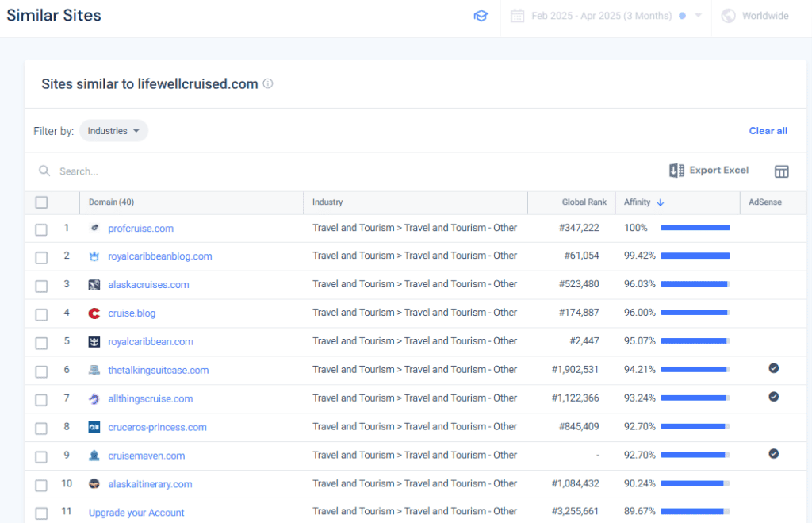This screenshot has height=523, width=812.
Task: Check the cruceros-princess.com row checkbox
Action: tap(41, 428)
